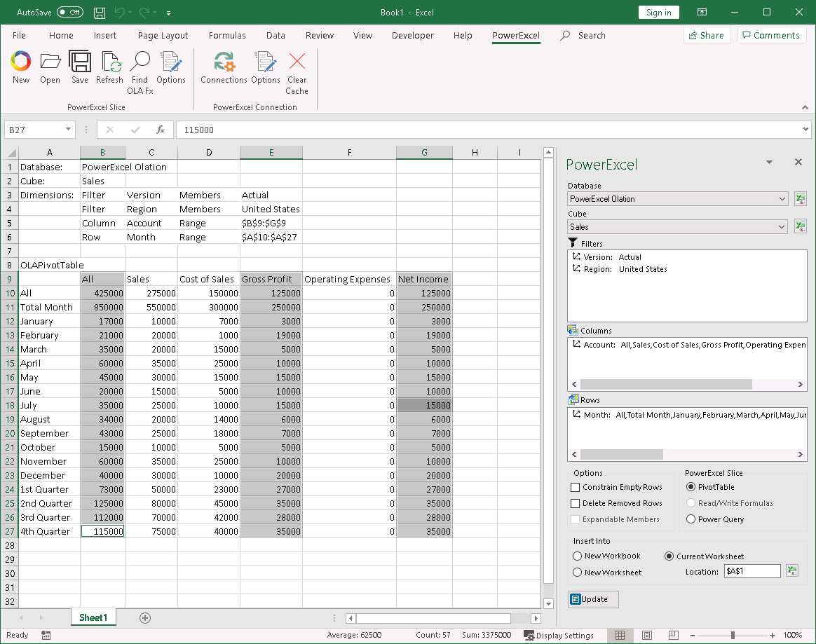The height and width of the screenshot is (644, 816).
Task: Customize Quick Access Toolbar dropdown
Action: pyautogui.click(x=169, y=13)
